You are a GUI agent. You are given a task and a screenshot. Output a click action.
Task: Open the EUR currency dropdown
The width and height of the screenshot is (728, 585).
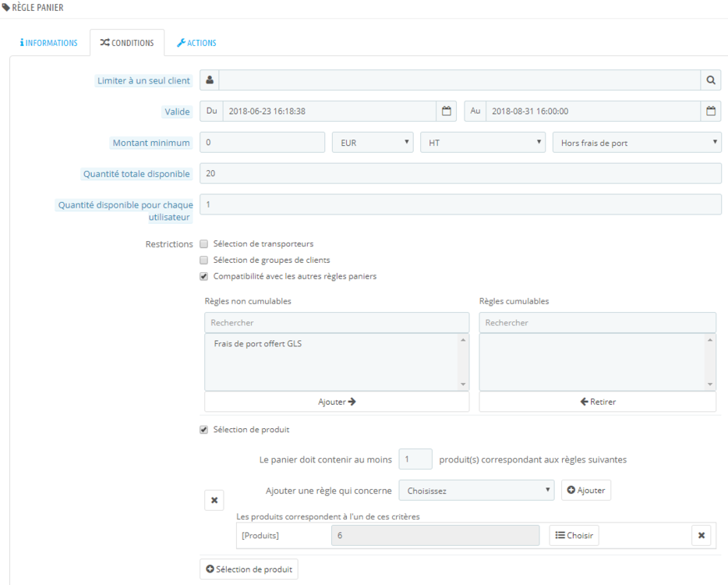tap(373, 142)
